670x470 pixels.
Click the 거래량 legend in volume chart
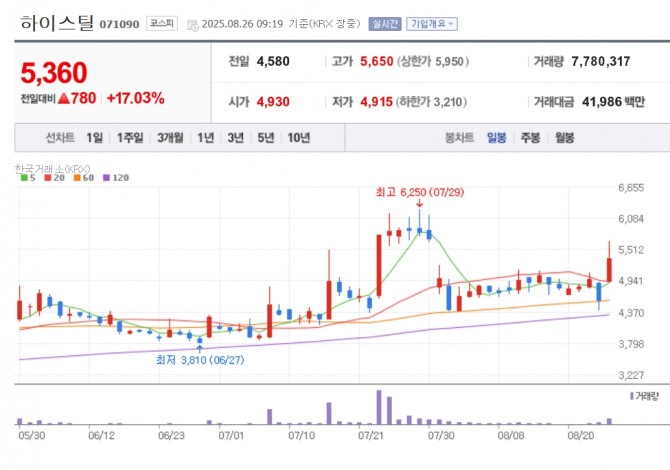[x=644, y=396]
